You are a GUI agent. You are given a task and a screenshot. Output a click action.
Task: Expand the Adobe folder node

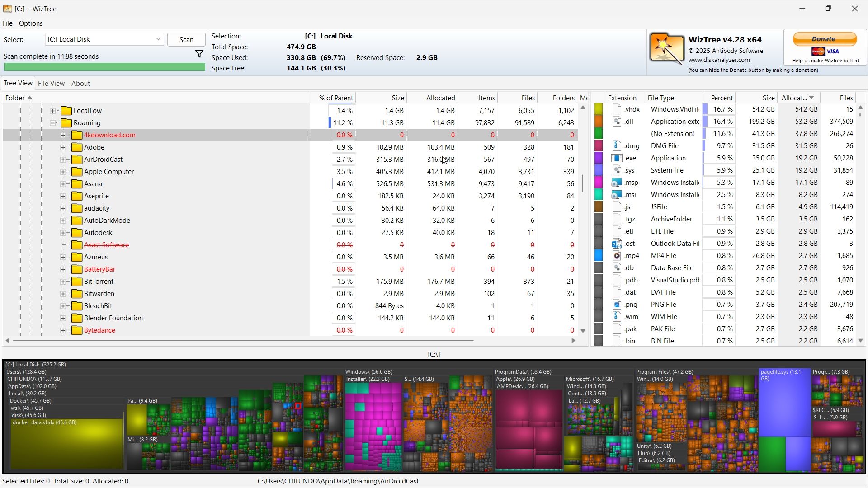[x=63, y=147]
